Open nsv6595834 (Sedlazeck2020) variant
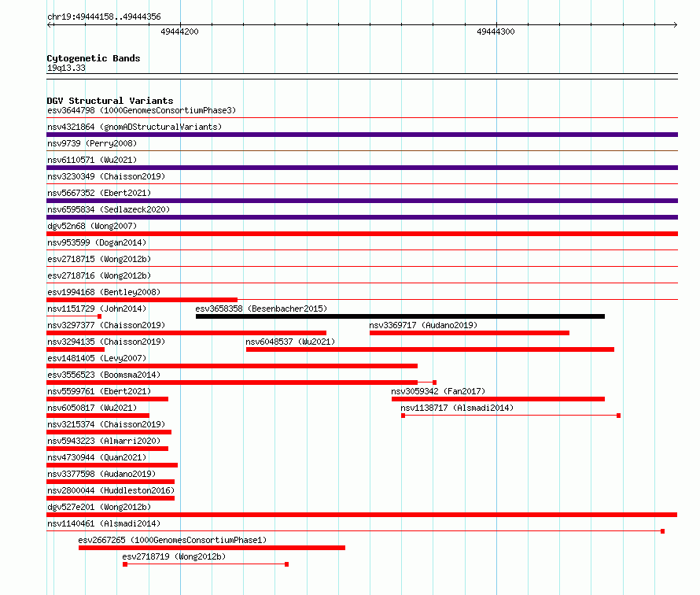Screen dimensions: 700x595 tap(109, 209)
